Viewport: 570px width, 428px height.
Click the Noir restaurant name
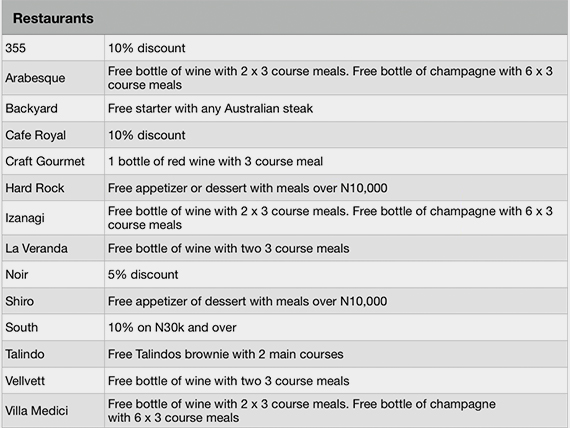(16, 275)
